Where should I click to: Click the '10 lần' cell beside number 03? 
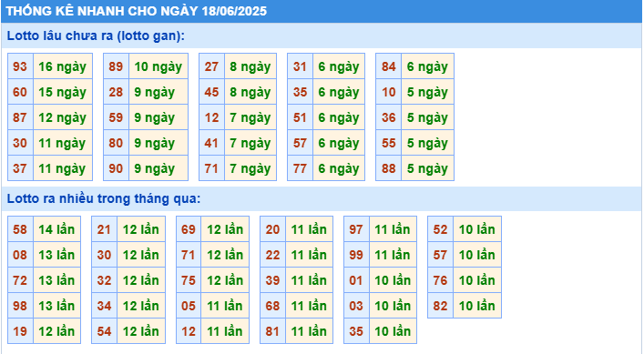pos(394,305)
